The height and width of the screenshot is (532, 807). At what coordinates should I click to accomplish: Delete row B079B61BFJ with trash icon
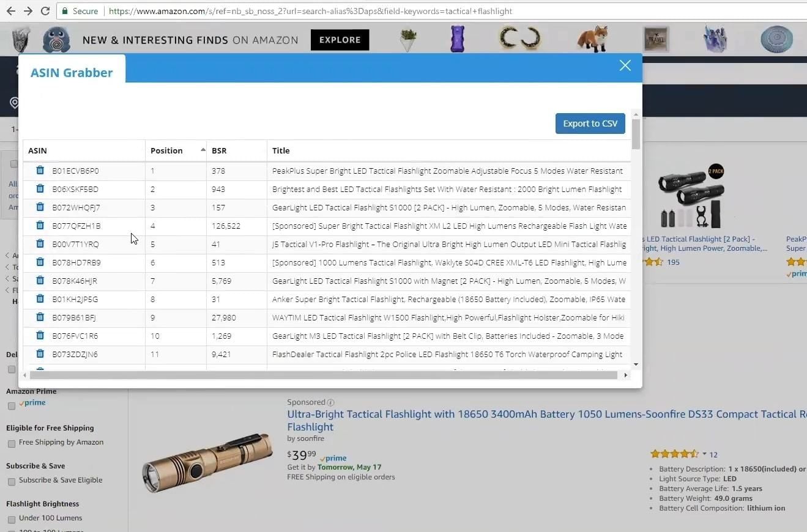[x=40, y=317]
